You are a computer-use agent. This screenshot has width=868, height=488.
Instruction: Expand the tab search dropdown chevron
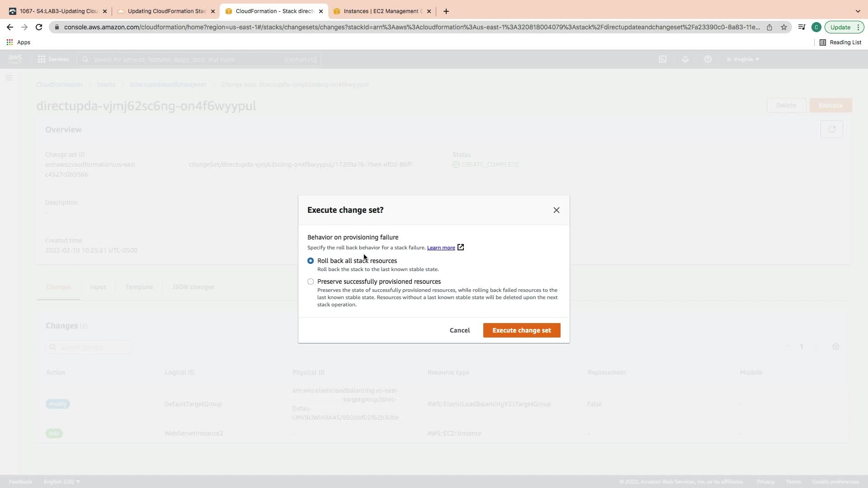click(858, 11)
